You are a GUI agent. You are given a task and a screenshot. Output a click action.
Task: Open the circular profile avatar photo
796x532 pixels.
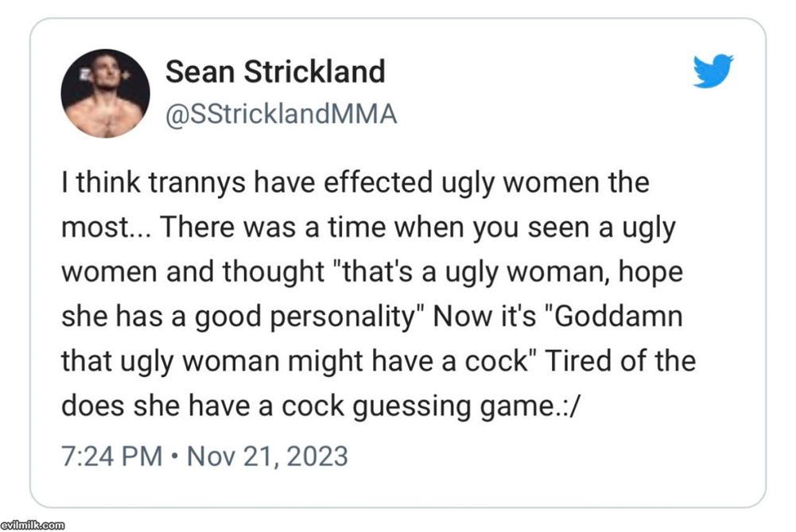coord(106,93)
